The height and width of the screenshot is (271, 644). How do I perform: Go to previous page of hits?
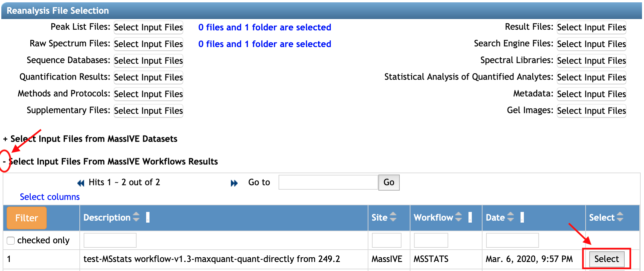81,183
